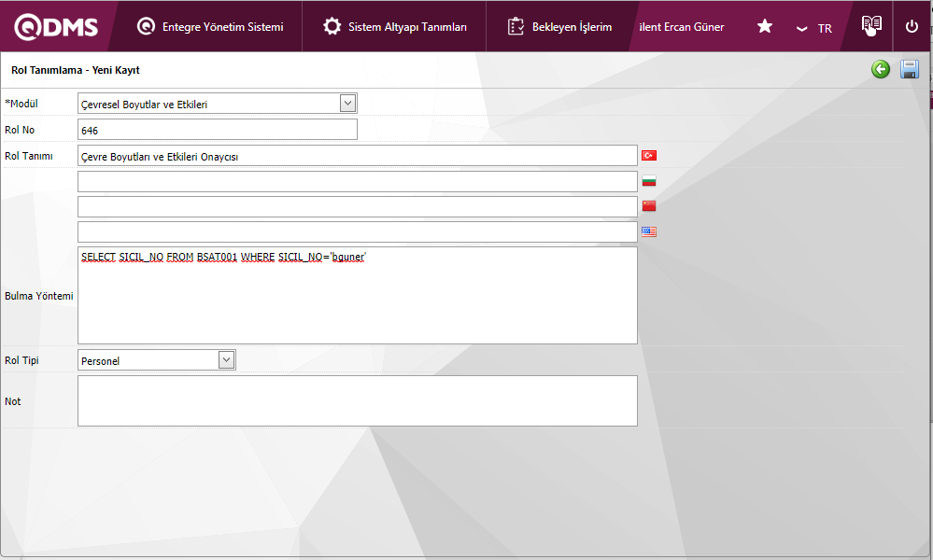Click the Entegre Yönetim Sistemi Q icon

(146, 26)
